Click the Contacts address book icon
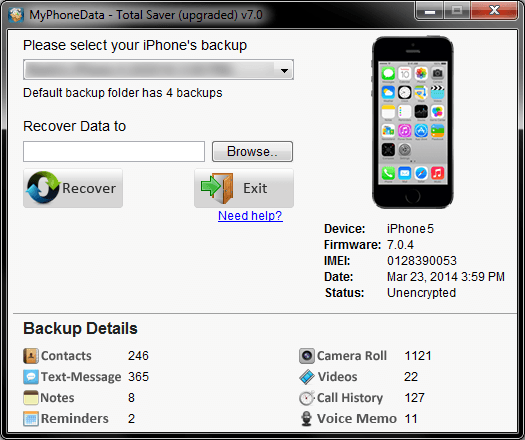Viewport: 525px width, 440px height. [x=30, y=356]
